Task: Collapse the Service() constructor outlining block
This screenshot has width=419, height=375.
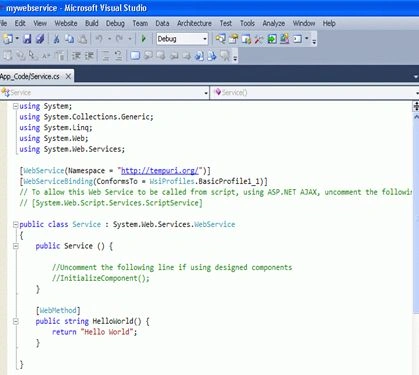Action: point(15,246)
